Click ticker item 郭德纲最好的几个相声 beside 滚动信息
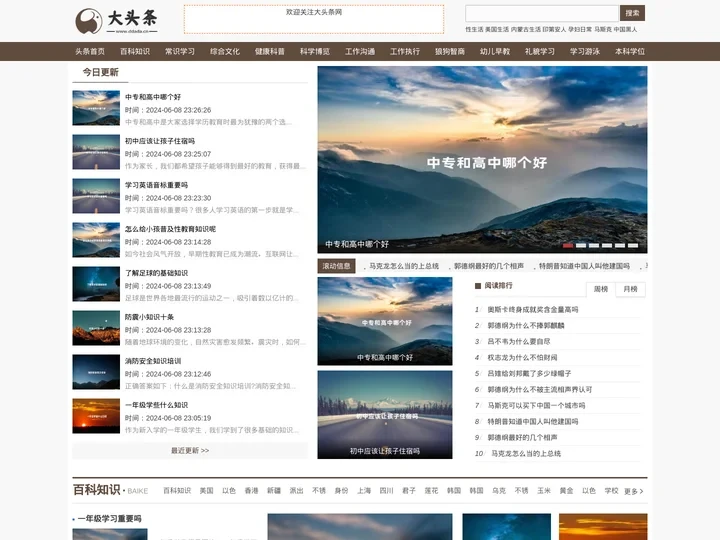This screenshot has height=540, width=720. pos(489,266)
